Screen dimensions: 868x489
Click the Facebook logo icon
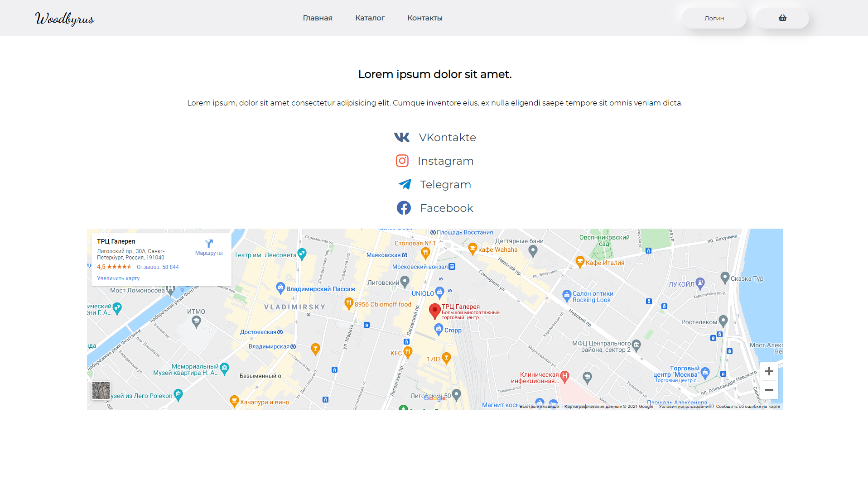tap(404, 208)
